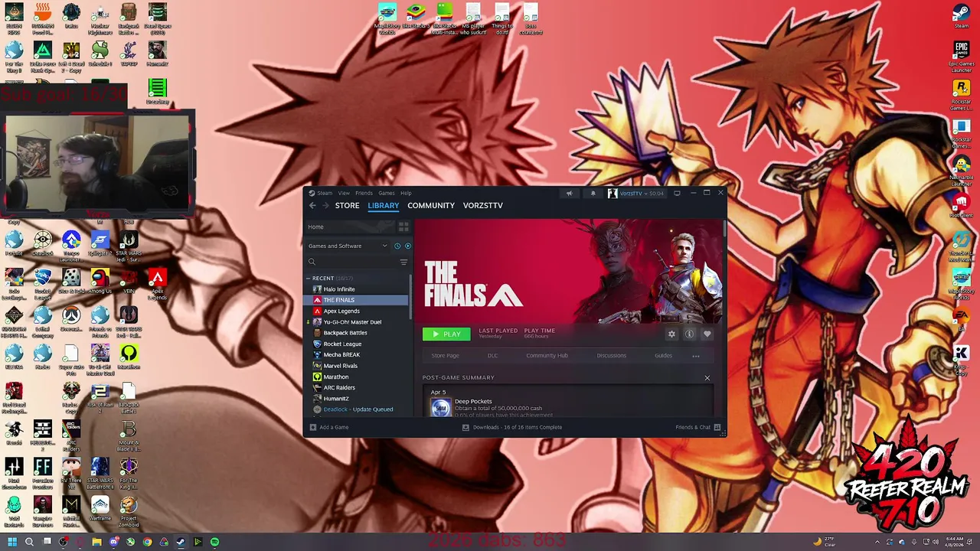
Task: Open THE FINALS game info icon
Action: tap(689, 334)
